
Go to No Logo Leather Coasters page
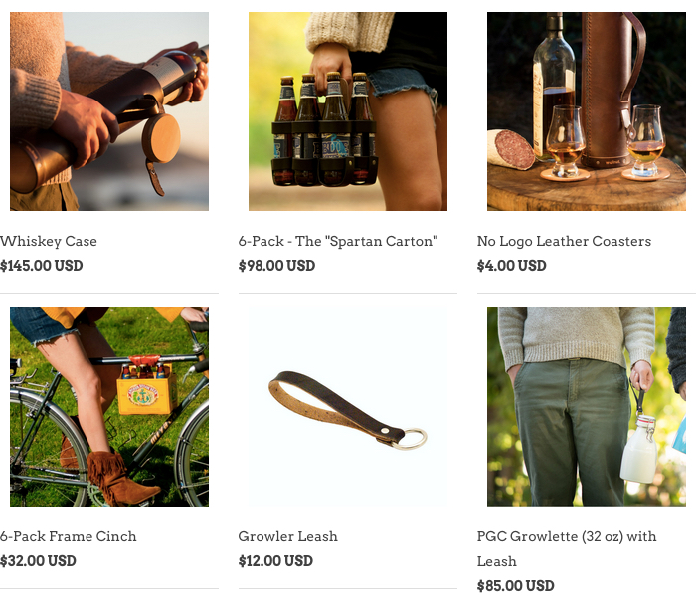click(x=565, y=241)
